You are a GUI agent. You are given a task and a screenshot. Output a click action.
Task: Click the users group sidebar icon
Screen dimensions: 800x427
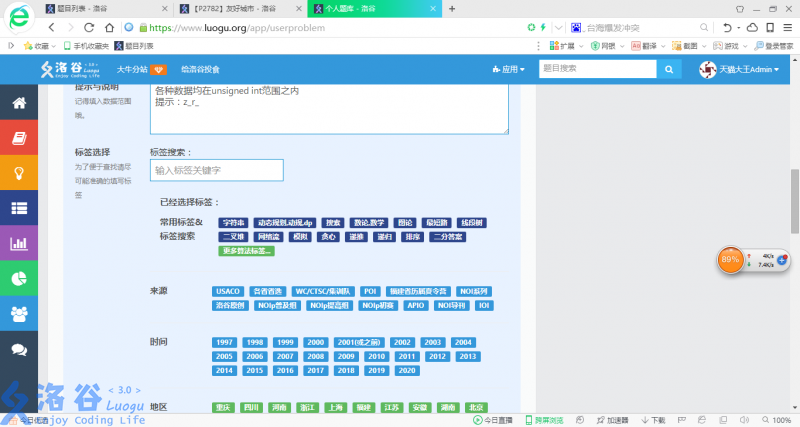click(x=18, y=313)
